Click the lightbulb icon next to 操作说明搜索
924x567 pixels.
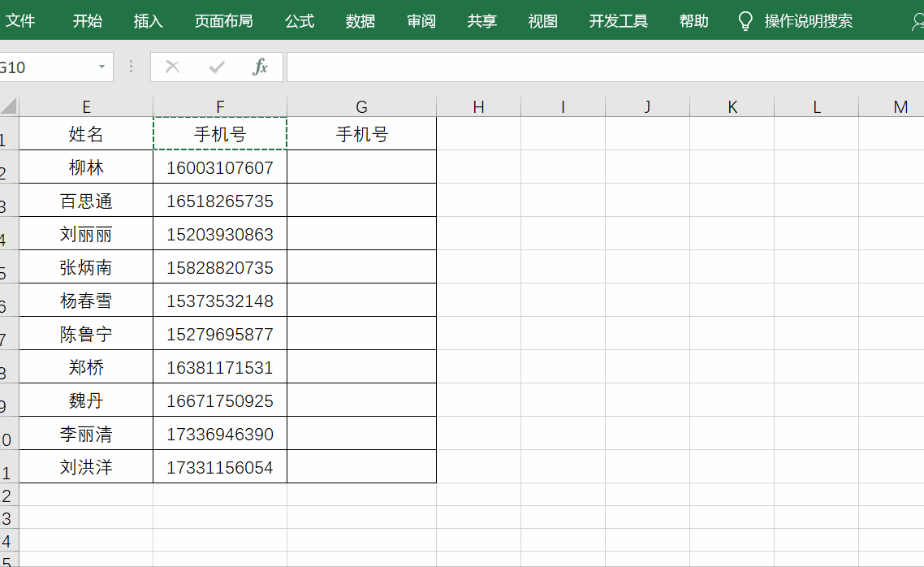[745, 21]
